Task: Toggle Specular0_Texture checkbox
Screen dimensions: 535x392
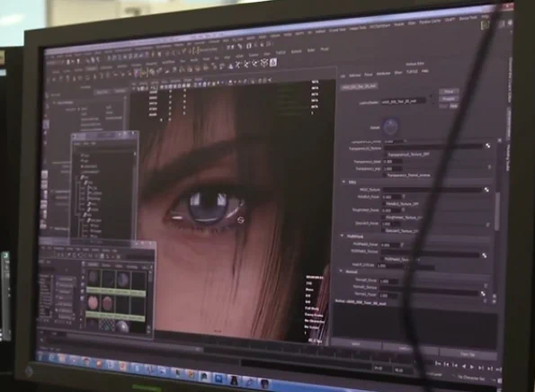Action: tap(382, 231)
